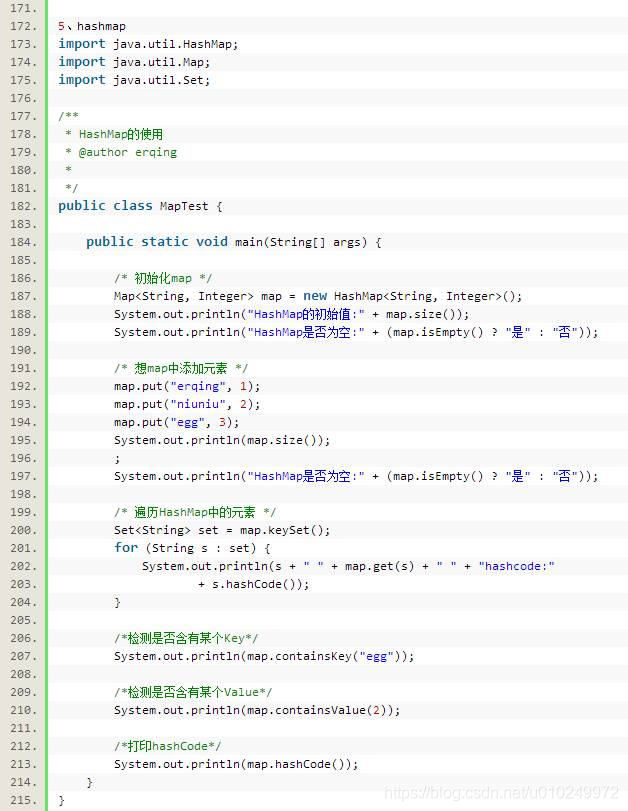Click the println(map.size()) line 195
Screen dimensions: 628x811
click(x=222, y=441)
